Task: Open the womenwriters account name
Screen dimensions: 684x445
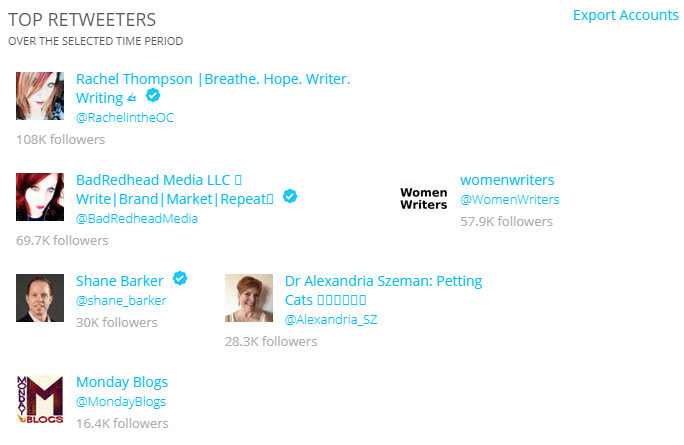Action: click(507, 180)
